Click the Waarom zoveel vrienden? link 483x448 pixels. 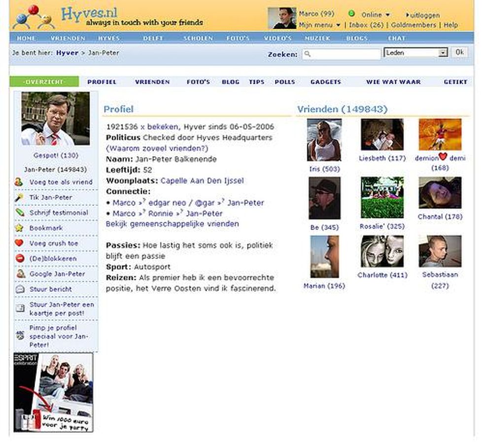click(x=157, y=148)
